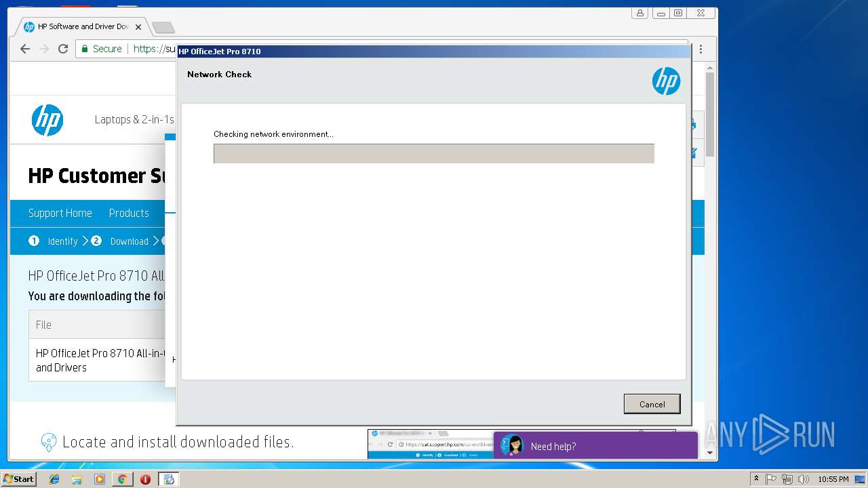This screenshot has height=488, width=868.
Task: Click the Chrome user profile icon
Action: click(x=640, y=13)
